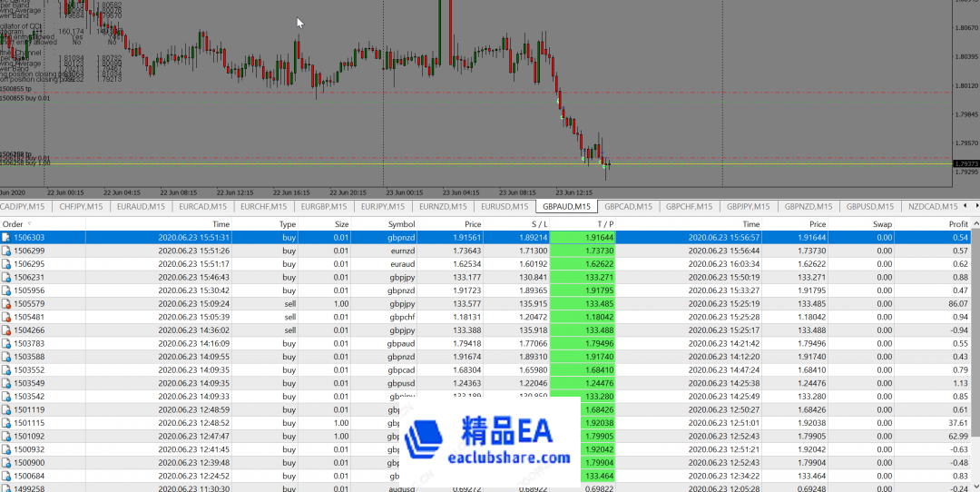The height and width of the screenshot is (492, 980).
Task: Switch to the GBPUSD,M15 chart tab
Action: click(x=870, y=206)
